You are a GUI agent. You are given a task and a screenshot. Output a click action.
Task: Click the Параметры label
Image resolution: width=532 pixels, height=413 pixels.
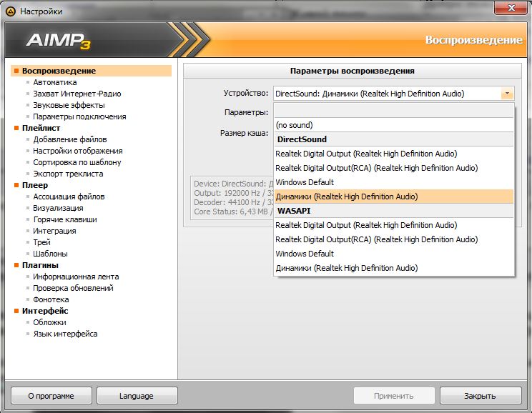coord(246,112)
